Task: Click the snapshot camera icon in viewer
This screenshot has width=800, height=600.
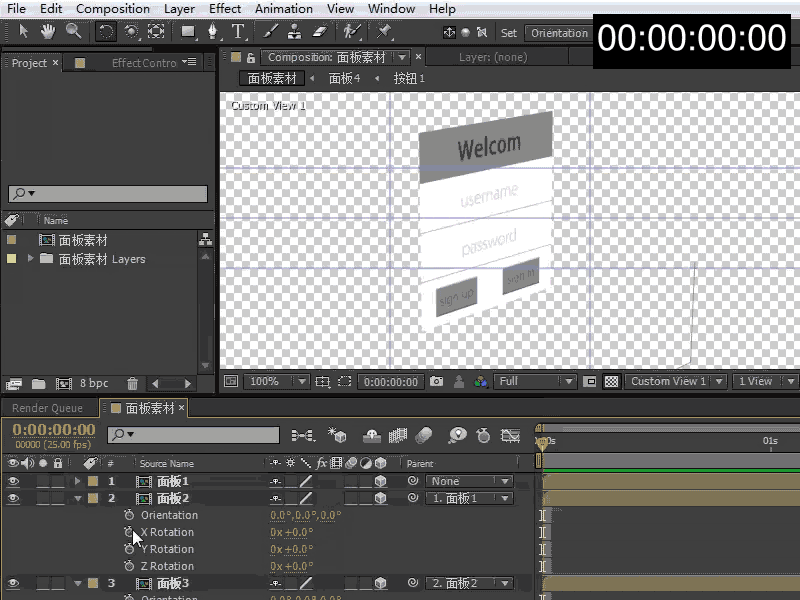Action: click(x=436, y=381)
